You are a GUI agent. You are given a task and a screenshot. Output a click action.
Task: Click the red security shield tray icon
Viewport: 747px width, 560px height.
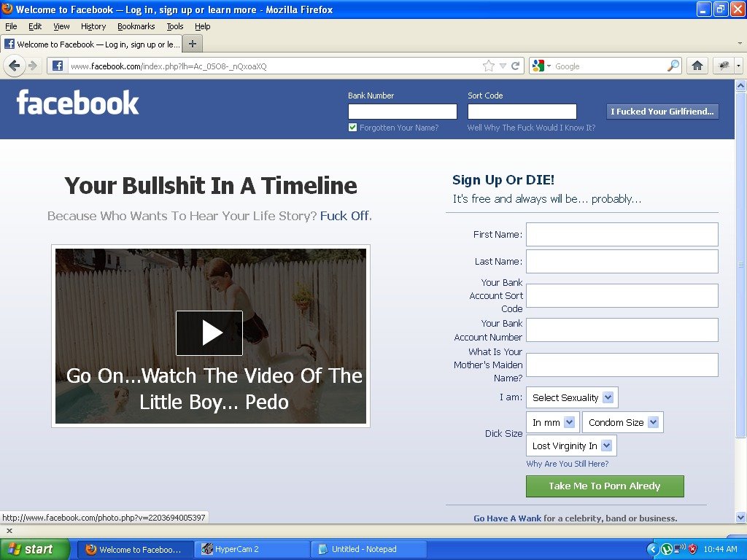[693, 549]
